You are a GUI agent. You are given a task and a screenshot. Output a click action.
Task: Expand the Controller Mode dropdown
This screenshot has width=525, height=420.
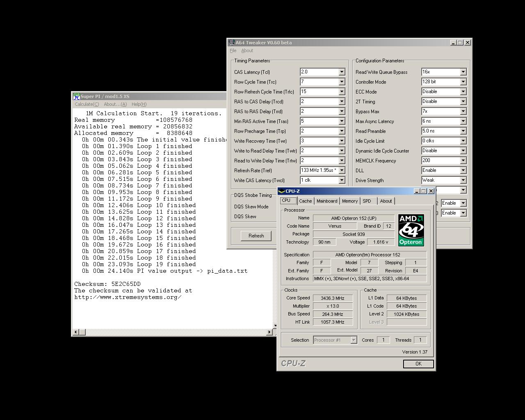[x=463, y=82]
